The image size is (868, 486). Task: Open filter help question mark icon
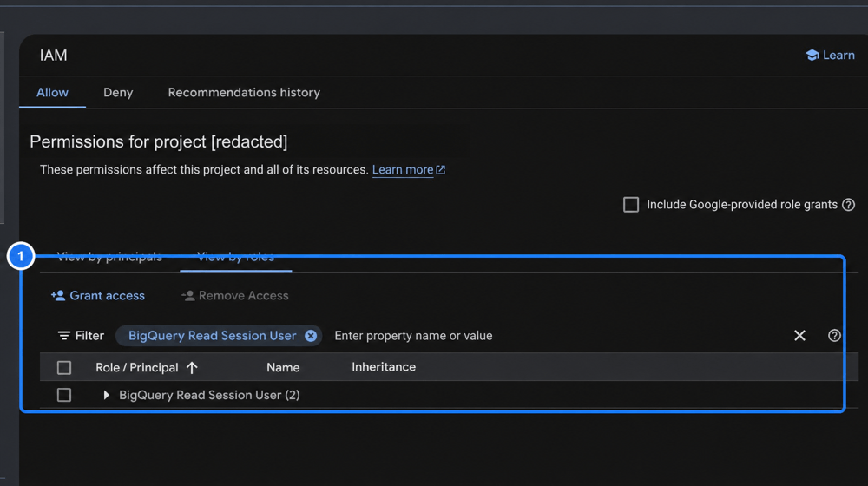[834, 336]
